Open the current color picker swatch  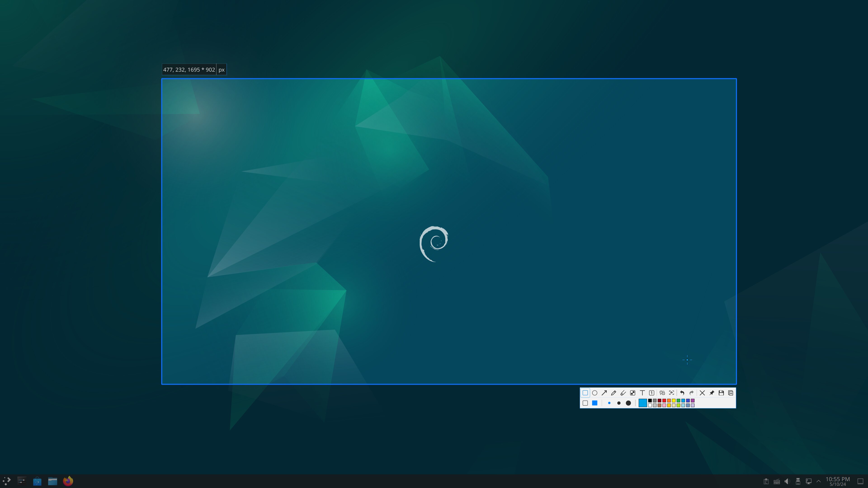point(643,403)
